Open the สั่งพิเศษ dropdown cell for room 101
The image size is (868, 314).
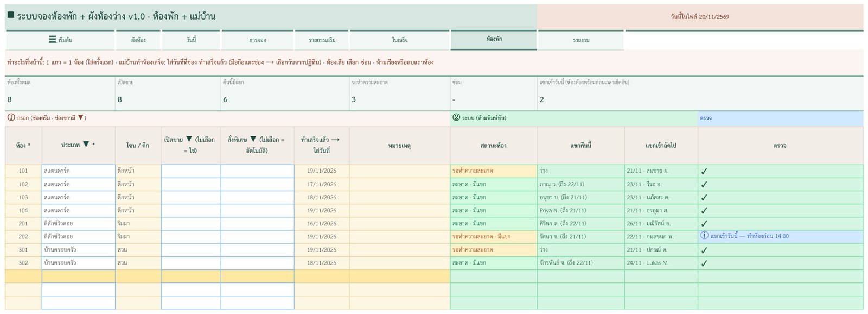pyautogui.click(x=258, y=171)
